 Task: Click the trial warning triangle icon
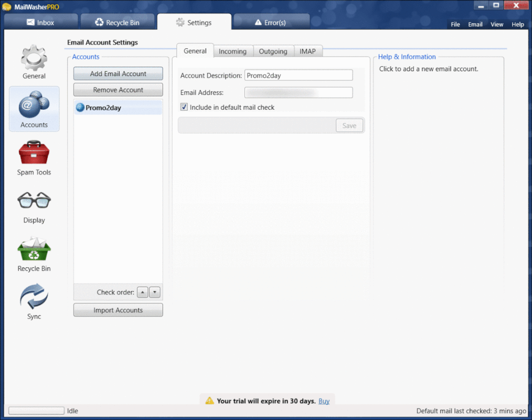pos(210,401)
